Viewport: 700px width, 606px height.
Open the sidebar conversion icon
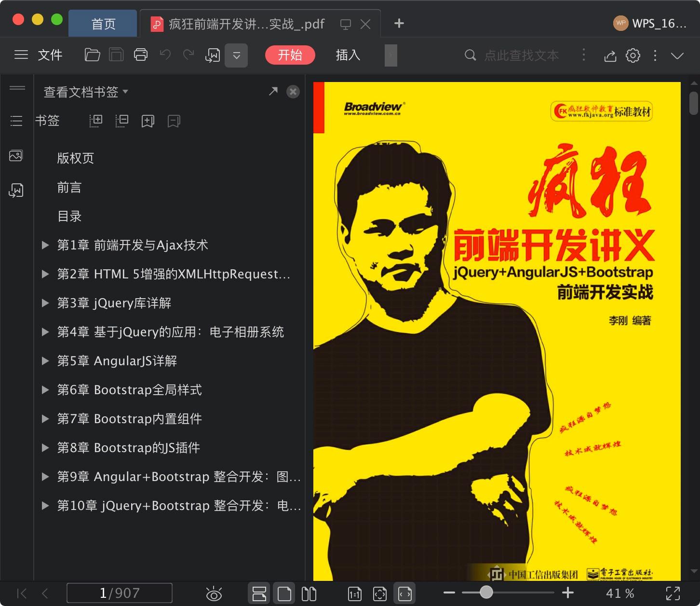(x=16, y=191)
